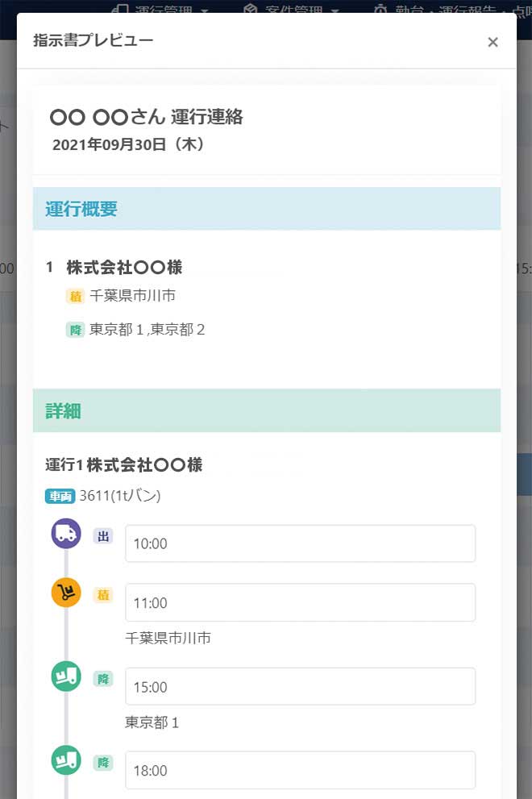The image size is (532, 799).
Task: Click the 運行概要 section header
Action: pos(267,209)
